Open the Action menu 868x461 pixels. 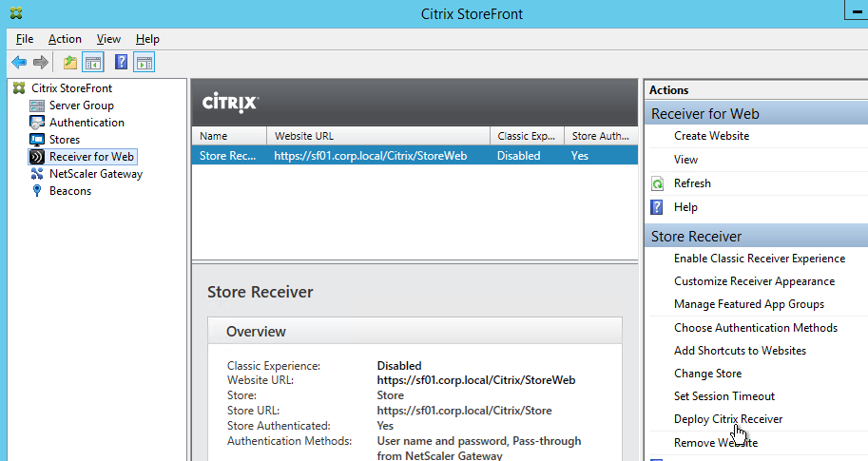[65, 39]
